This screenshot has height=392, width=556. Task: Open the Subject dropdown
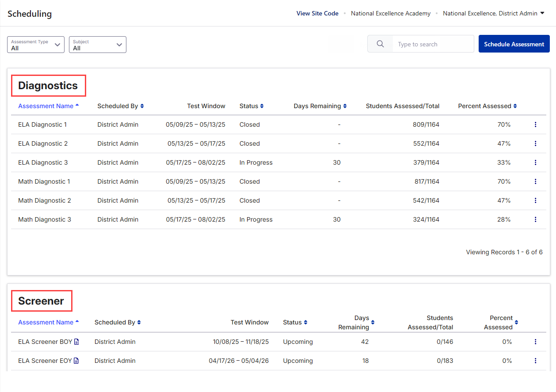click(98, 45)
